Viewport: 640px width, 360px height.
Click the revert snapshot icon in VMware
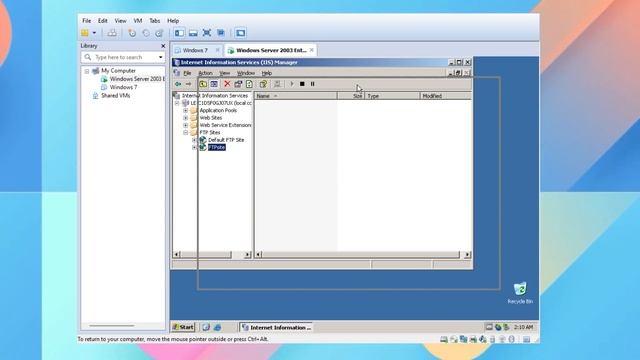146,33
